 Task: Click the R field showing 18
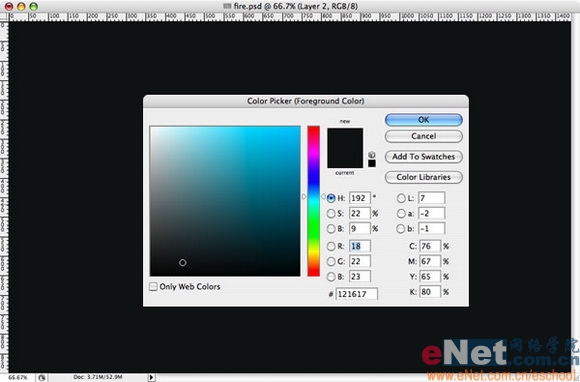click(360, 246)
